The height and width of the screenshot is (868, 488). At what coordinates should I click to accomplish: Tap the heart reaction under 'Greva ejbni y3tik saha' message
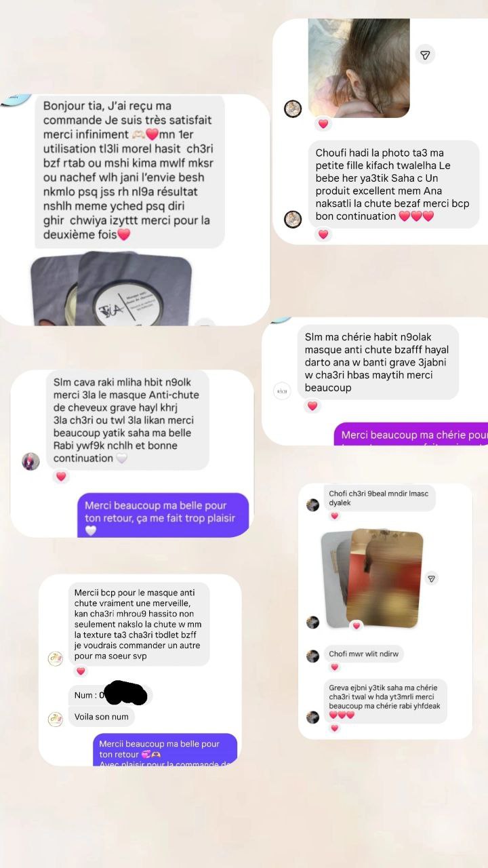tap(334, 728)
